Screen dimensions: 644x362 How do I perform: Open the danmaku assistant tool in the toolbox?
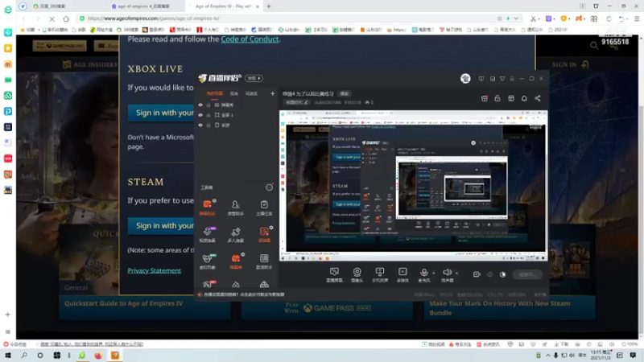tap(208, 207)
